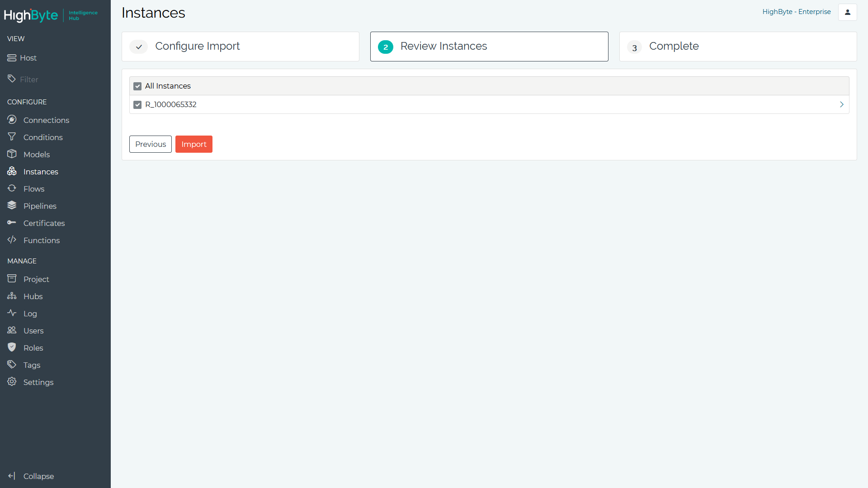The height and width of the screenshot is (488, 868).
Task: Click the Tags icon in sidebar
Action: click(12, 365)
